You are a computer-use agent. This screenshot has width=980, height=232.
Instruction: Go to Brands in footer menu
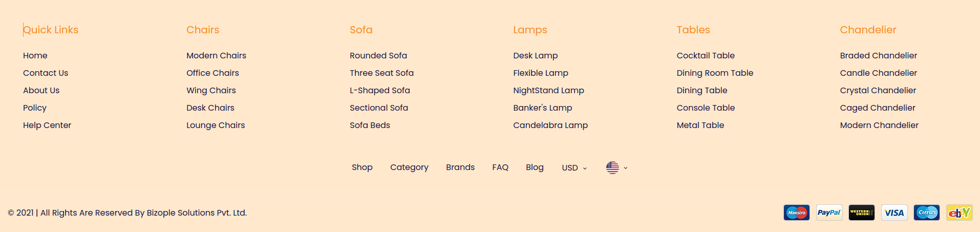pyautogui.click(x=460, y=167)
